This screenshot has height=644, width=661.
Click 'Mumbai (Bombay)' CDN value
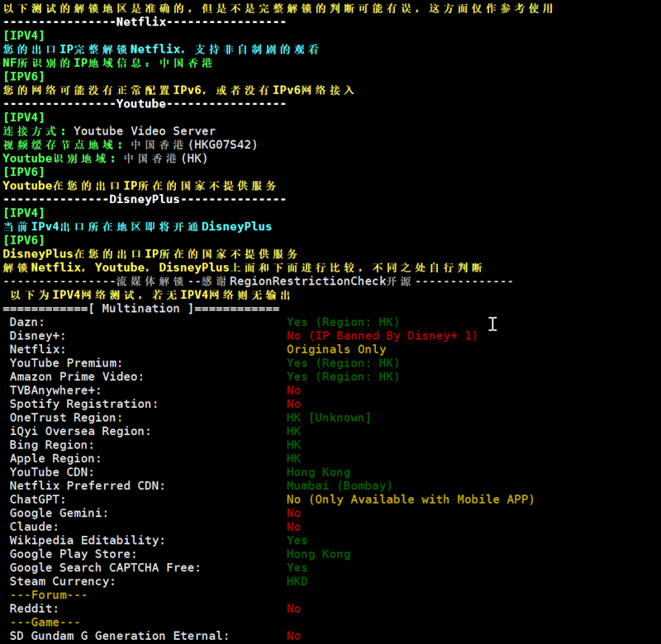[340, 485]
